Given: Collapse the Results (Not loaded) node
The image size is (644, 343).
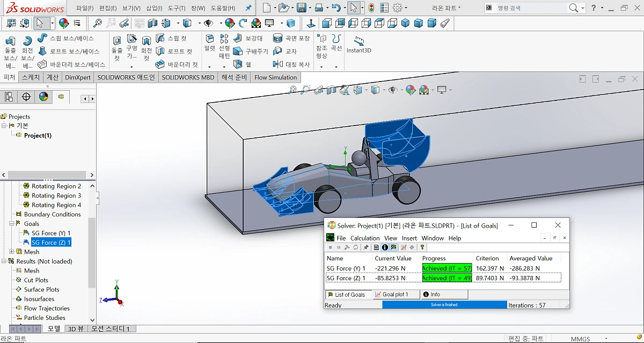Looking at the screenshot, I should (4, 261).
